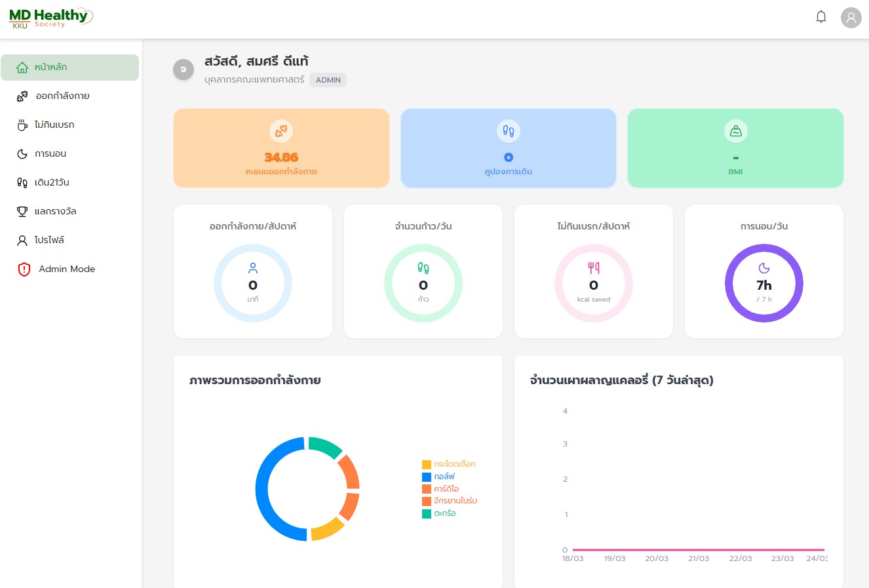869x588 pixels.
Task: Click the blue segment of exercise donut chart
Action: (x=263, y=488)
